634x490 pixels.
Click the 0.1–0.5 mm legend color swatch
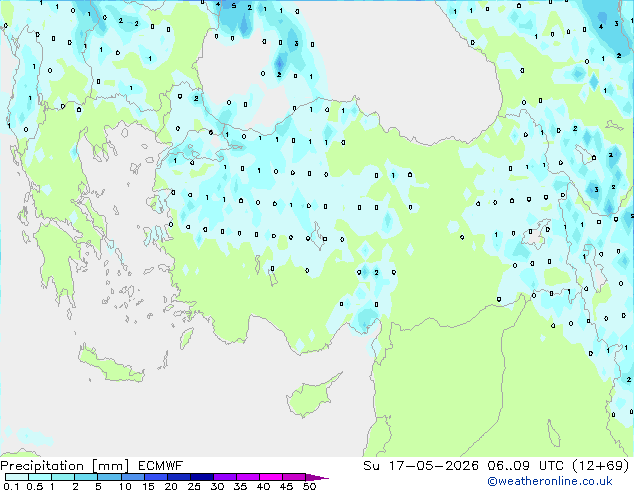click(17, 477)
